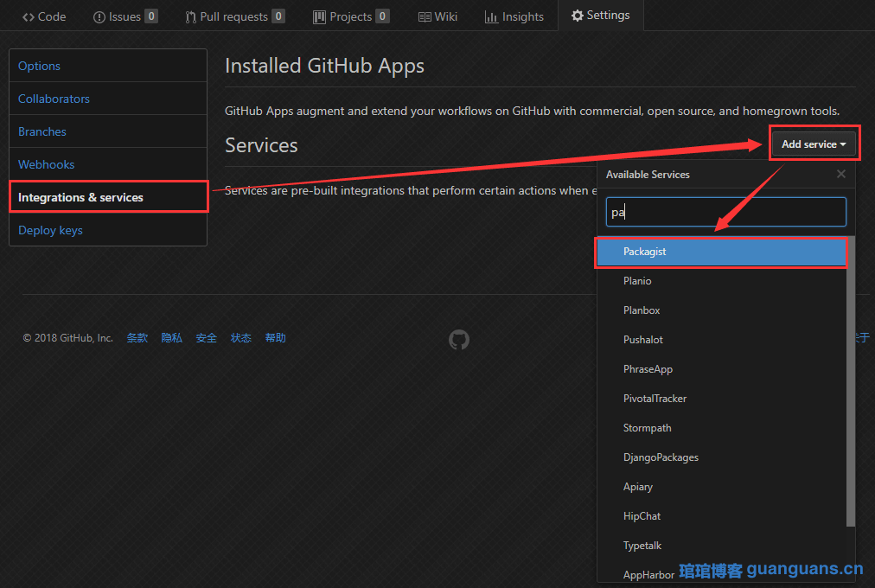Screen dimensions: 875x588
Task: Click the GitHub Octocat footer logo
Action: click(459, 339)
